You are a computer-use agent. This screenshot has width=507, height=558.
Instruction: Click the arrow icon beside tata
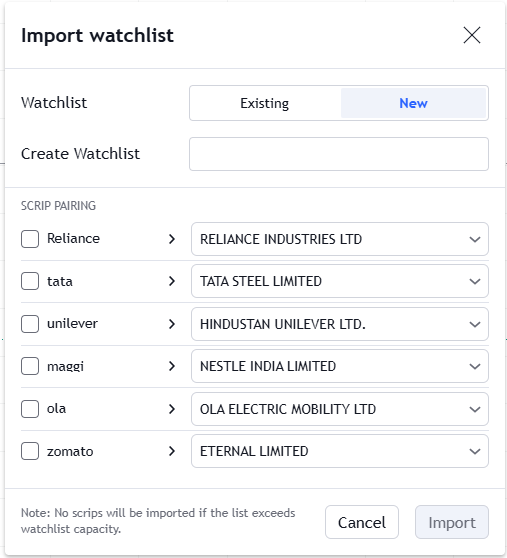[x=172, y=281]
